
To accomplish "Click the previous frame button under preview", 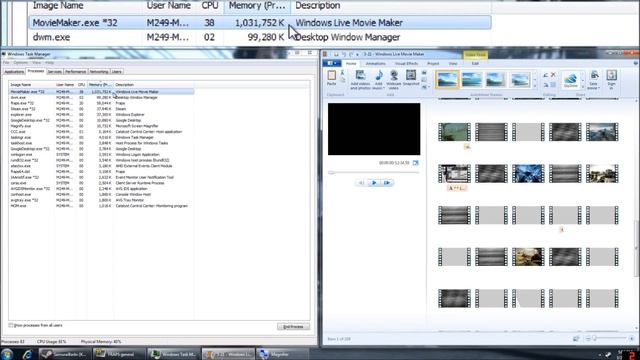I will (x=361, y=183).
